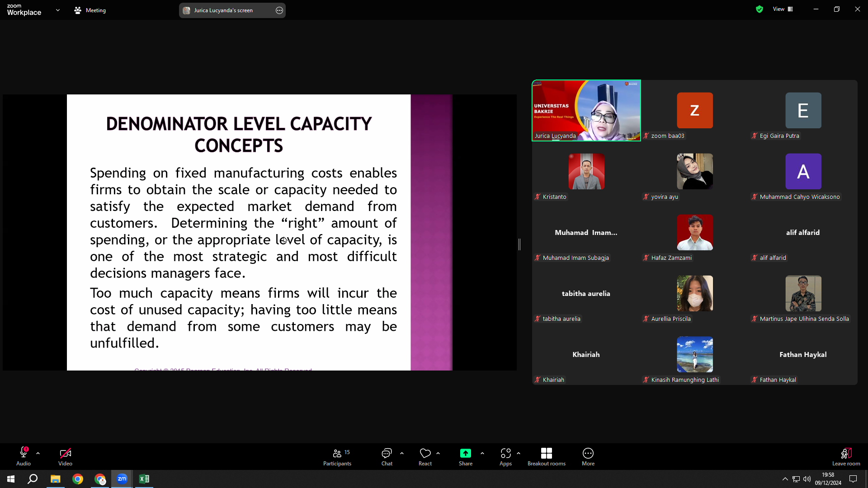Viewport: 868px width, 488px height.
Task: Click Leave room button
Action: point(846,456)
